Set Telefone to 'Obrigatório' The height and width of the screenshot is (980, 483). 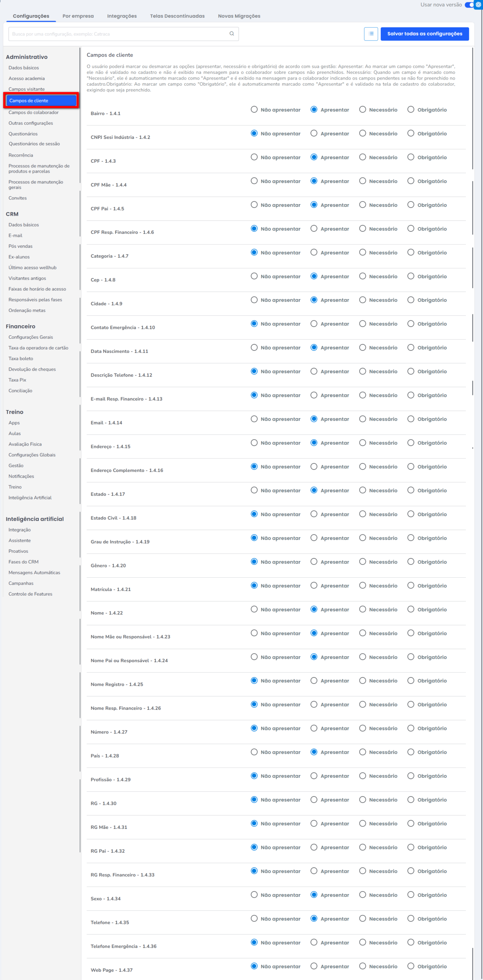pos(411,918)
